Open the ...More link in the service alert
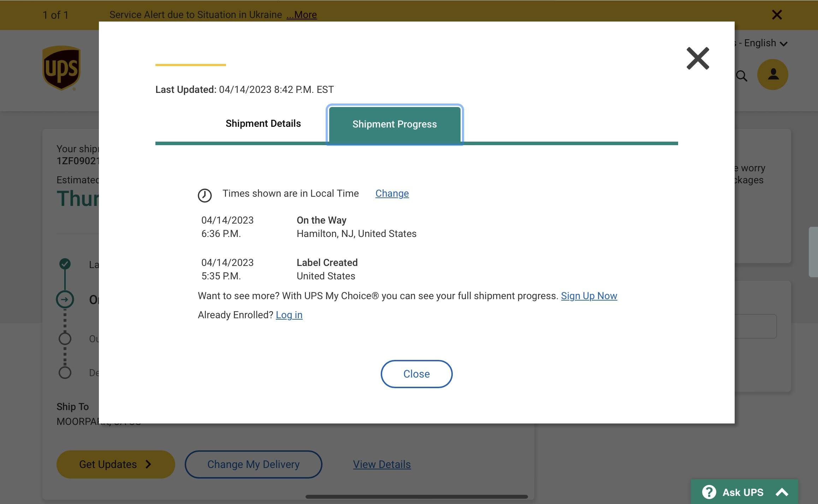818x504 pixels. tap(302, 15)
